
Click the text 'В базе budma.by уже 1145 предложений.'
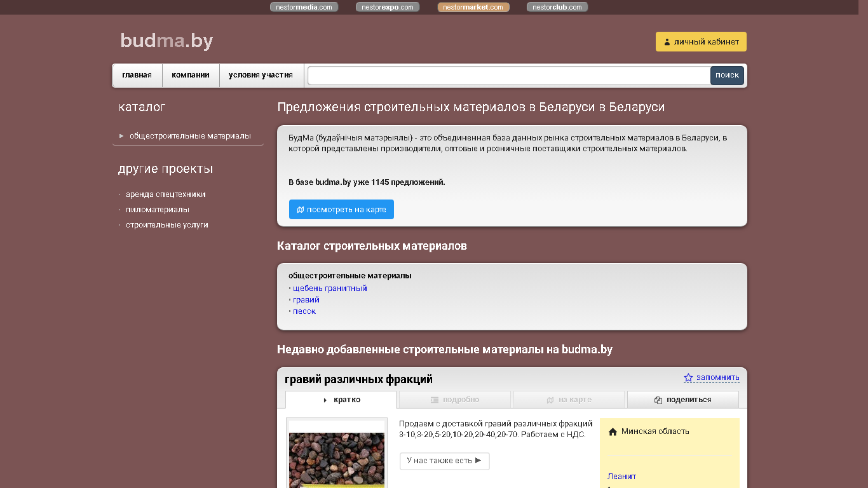[x=367, y=182]
